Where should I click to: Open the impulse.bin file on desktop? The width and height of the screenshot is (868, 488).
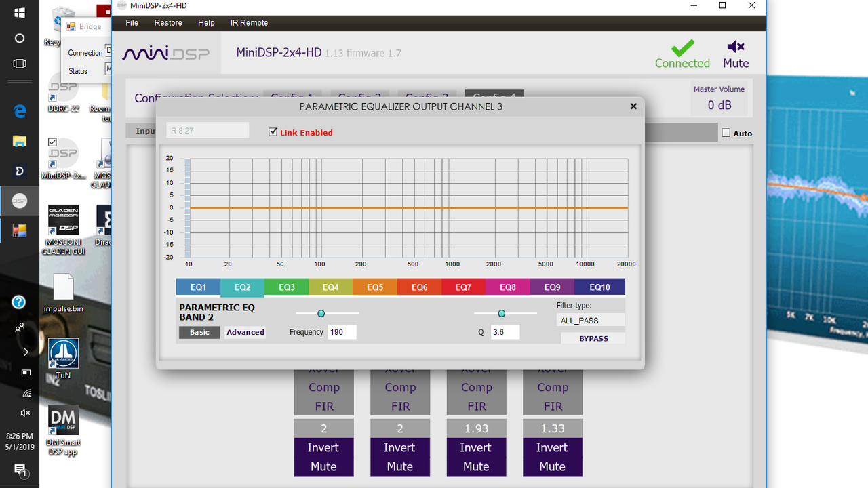click(63, 293)
